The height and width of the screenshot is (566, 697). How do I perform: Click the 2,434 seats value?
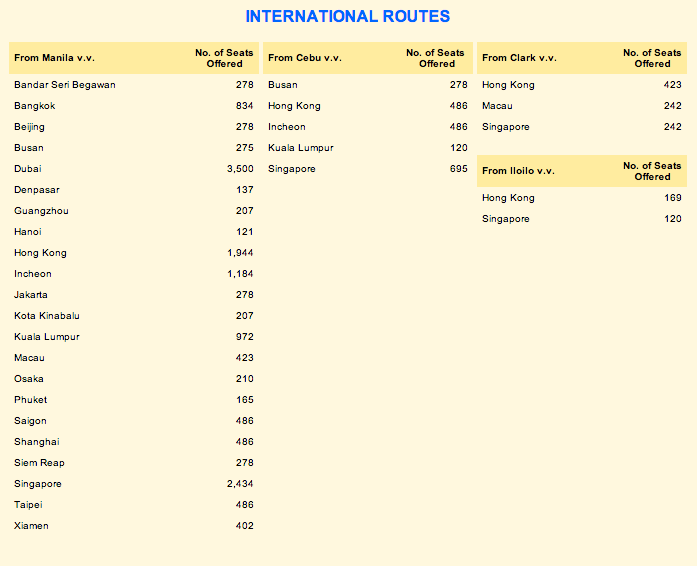(240, 484)
